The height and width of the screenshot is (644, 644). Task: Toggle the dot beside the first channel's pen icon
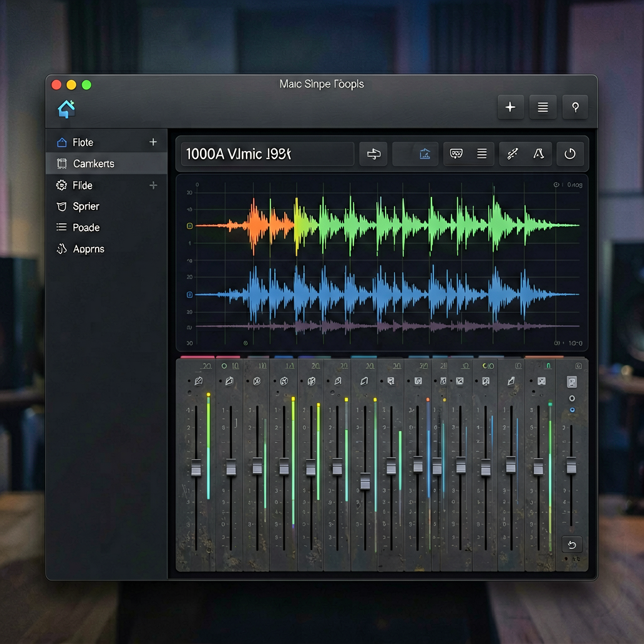189,381
